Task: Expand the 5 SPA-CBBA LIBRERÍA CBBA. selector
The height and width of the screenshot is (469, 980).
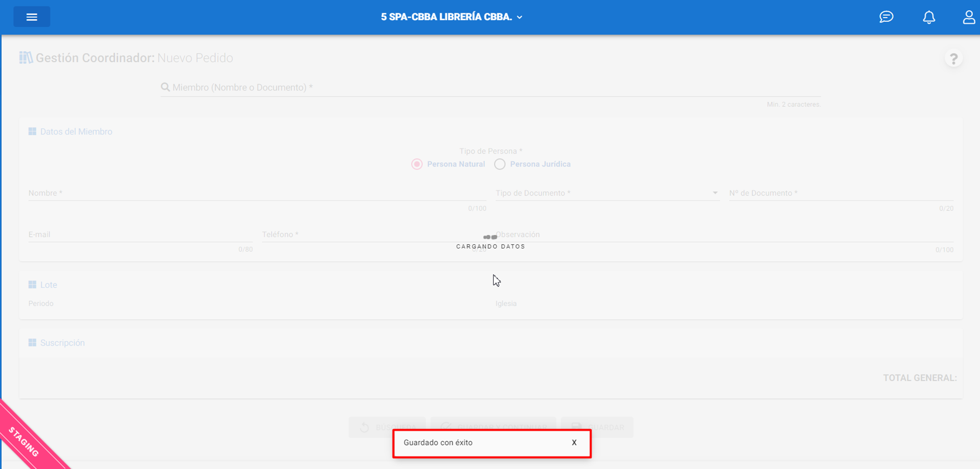Action: [x=452, y=17]
